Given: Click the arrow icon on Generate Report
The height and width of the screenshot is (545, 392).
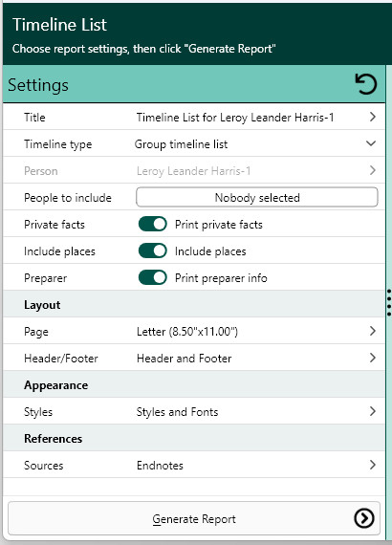Looking at the screenshot, I should click(x=364, y=518).
